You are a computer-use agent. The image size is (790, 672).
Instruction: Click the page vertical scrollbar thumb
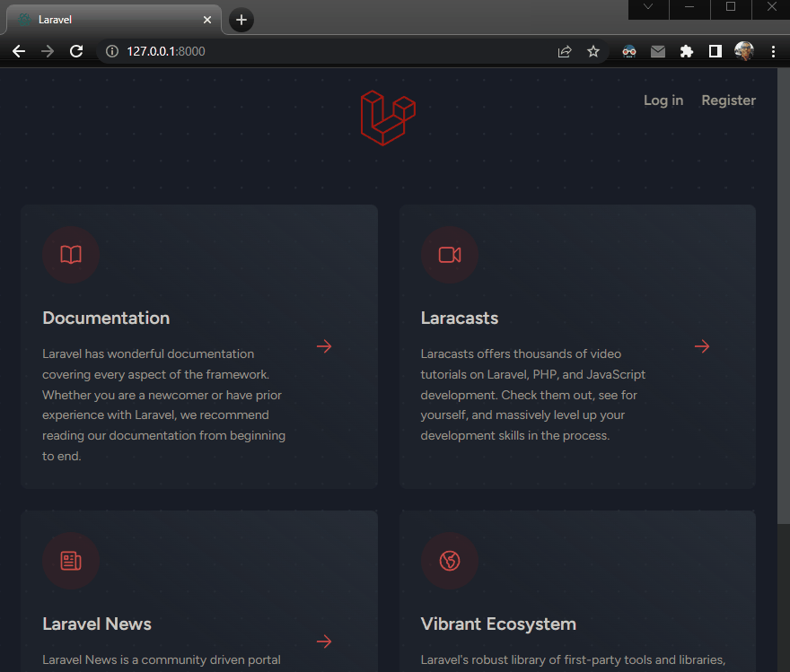784,296
